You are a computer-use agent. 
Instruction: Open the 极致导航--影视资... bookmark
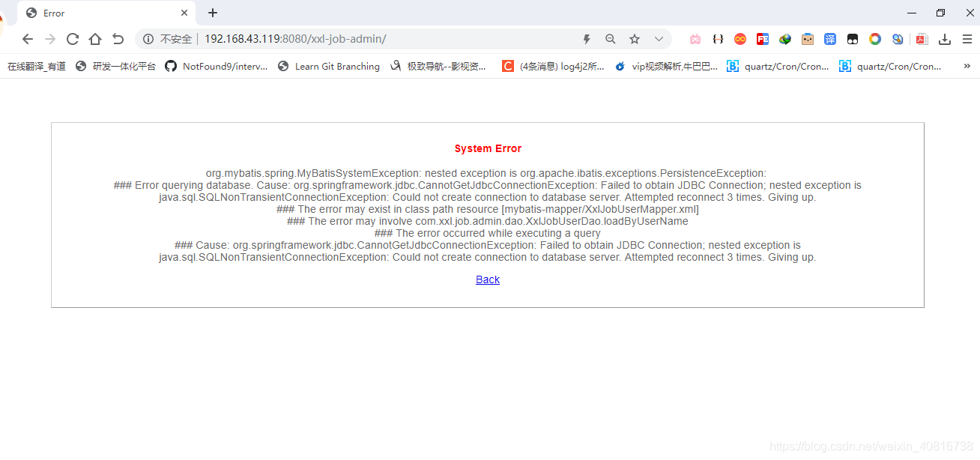(438, 66)
